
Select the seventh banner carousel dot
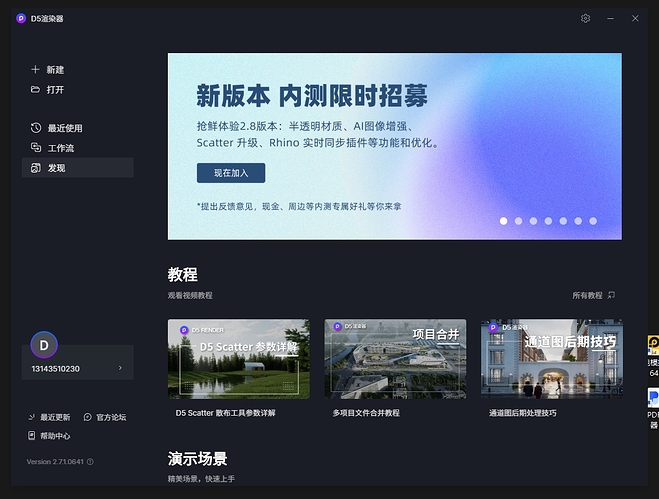click(x=593, y=221)
